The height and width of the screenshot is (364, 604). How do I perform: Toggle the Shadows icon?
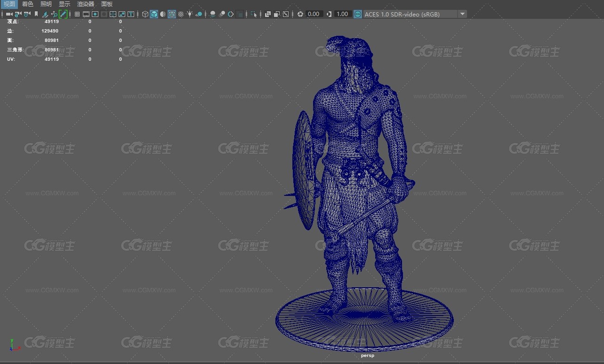point(199,14)
